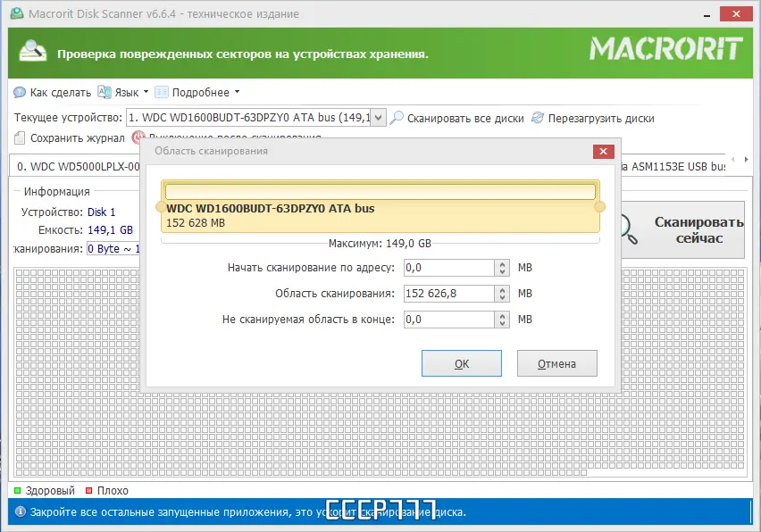Click Сохранить журнал
Viewport: 761px width, 532px height.
click(x=70, y=138)
